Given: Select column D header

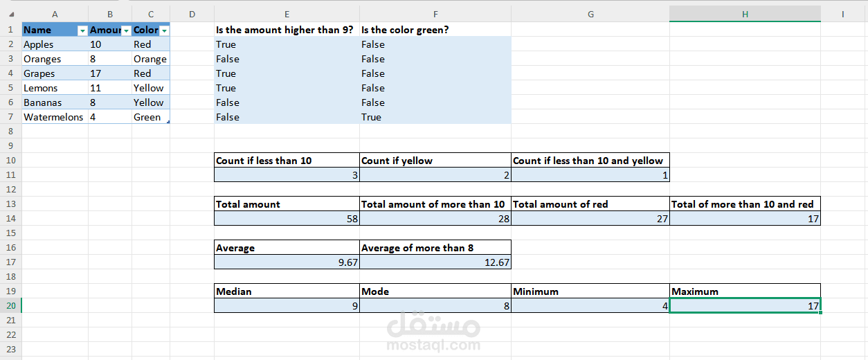Looking at the screenshot, I should (x=192, y=14).
